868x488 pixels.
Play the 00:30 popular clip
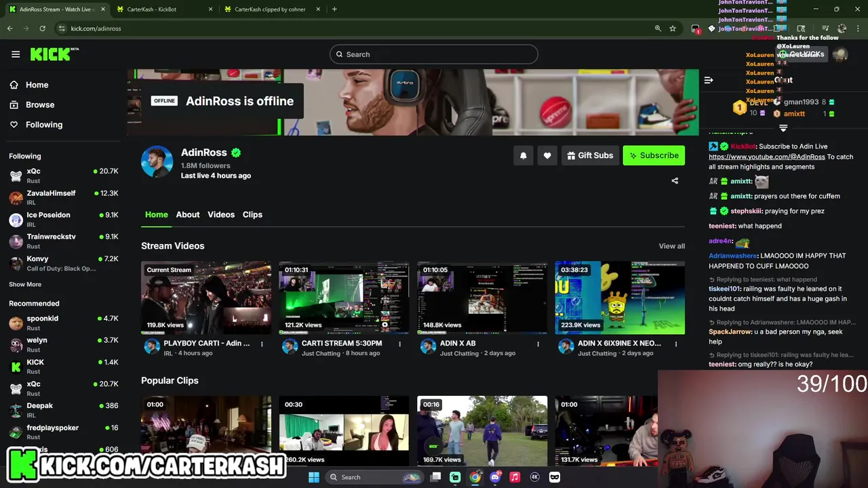[344, 431]
